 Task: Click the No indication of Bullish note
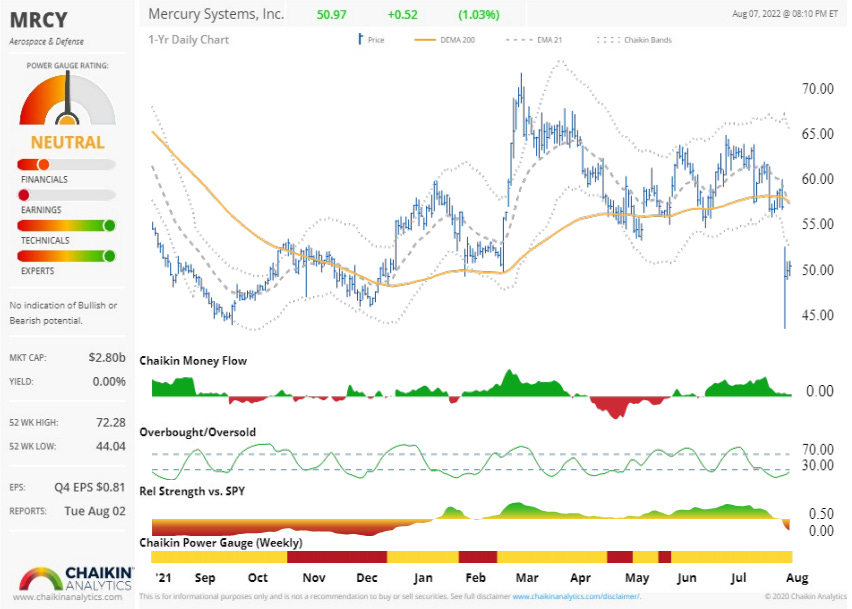coord(63,313)
